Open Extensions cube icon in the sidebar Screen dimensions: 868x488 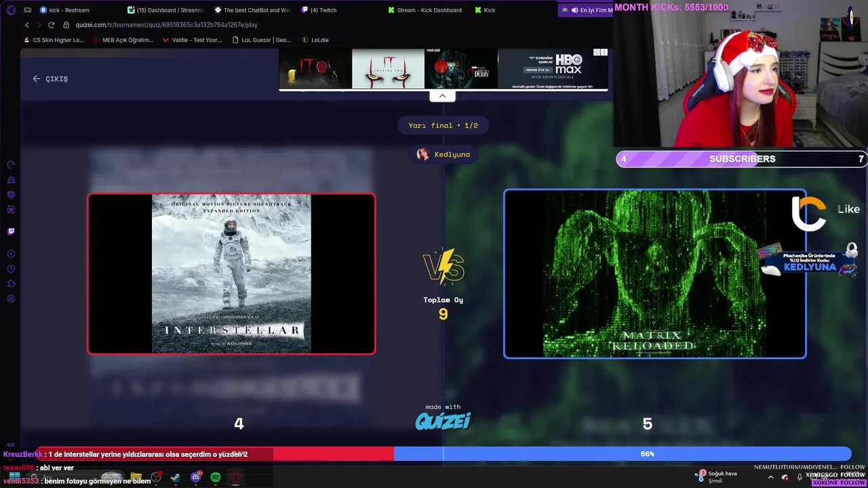click(x=11, y=284)
